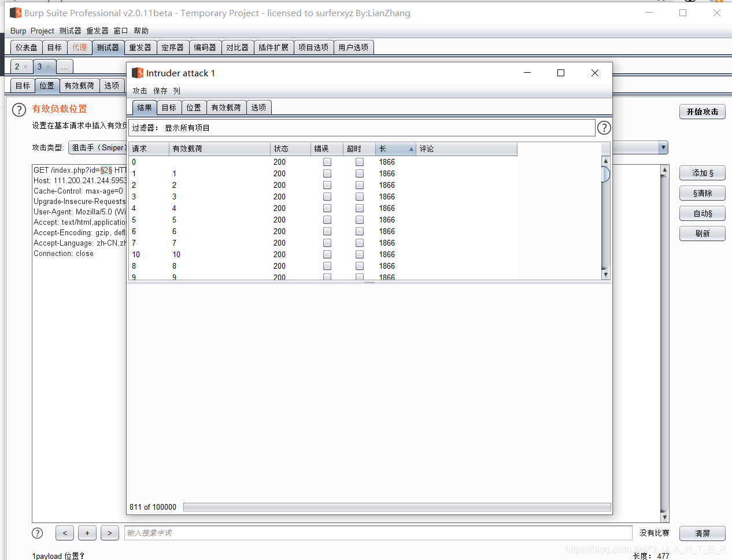This screenshot has width=732, height=560.
Task: Click scroll-down arrow of request editor scrollbar
Action: coord(664,517)
